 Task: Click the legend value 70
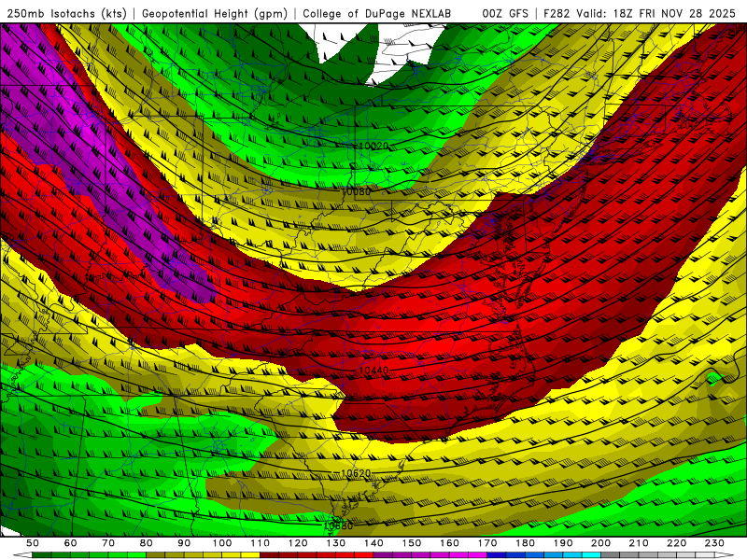[108, 543]
